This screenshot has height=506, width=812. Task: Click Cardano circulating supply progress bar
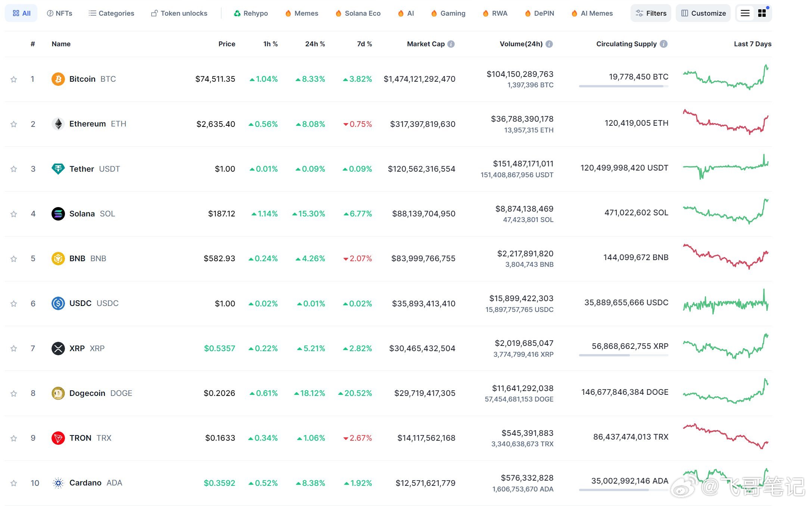point(623,490)
